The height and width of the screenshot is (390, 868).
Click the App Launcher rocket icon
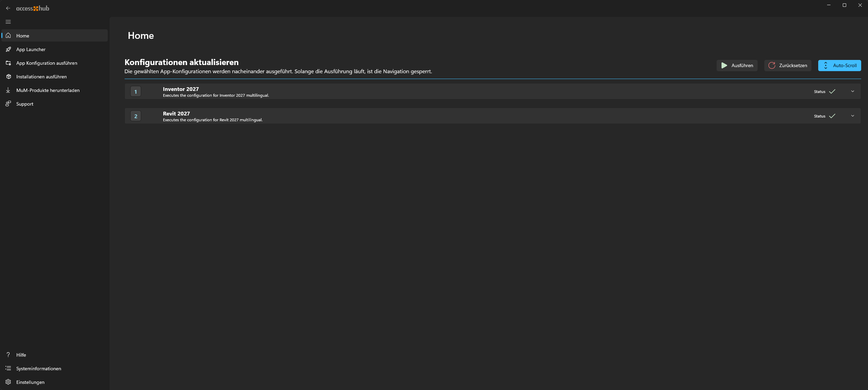tap(8, 49)
